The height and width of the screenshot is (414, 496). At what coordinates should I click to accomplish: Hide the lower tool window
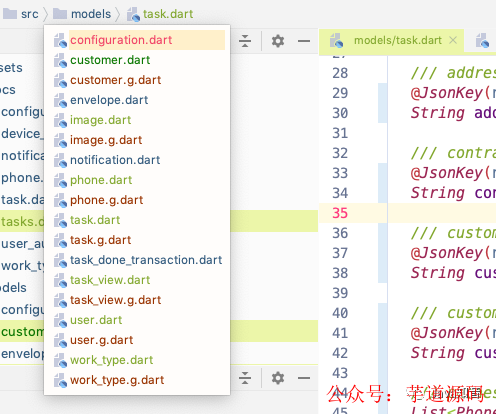(x=304, y=378)
